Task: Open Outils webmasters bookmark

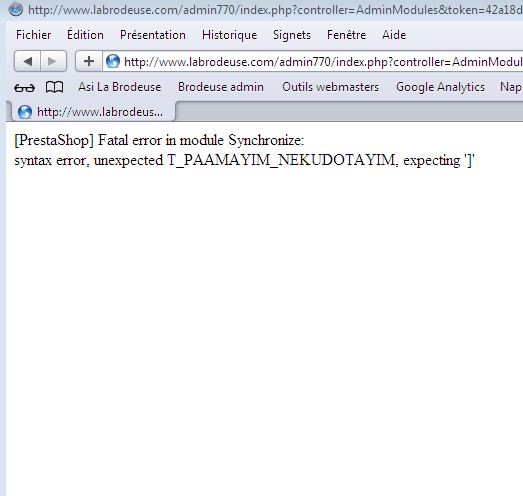Action: click(331, 87)
